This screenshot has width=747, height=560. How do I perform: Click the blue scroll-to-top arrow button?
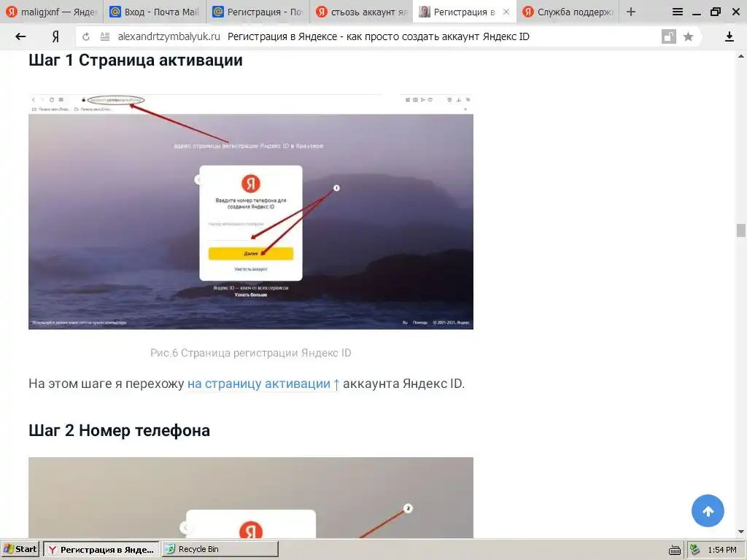click(708, 511)
